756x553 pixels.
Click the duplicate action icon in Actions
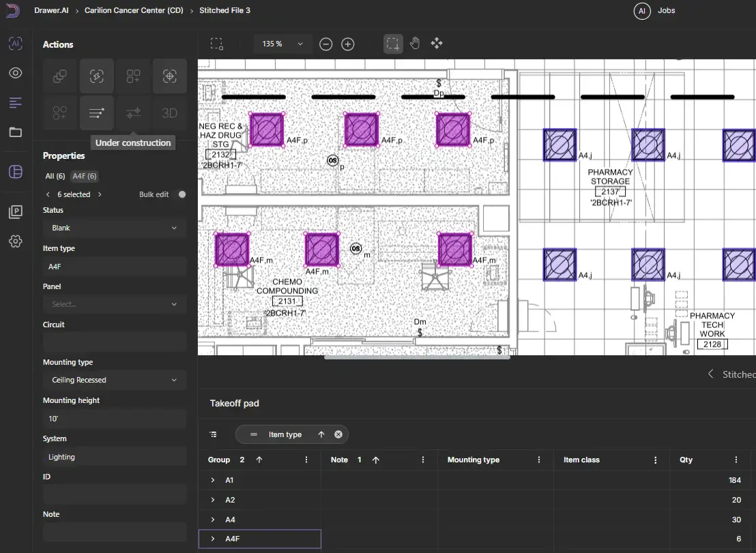coord(60,76)
